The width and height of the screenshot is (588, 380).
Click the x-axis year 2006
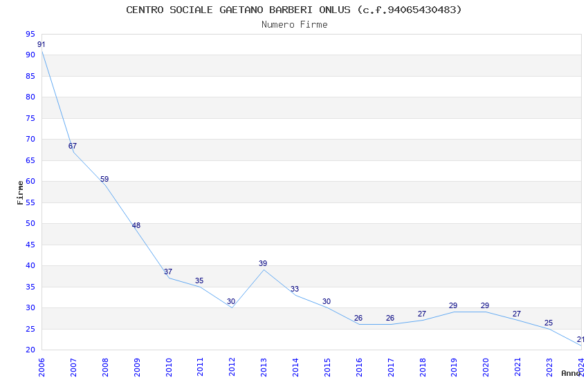coord(42,368)
